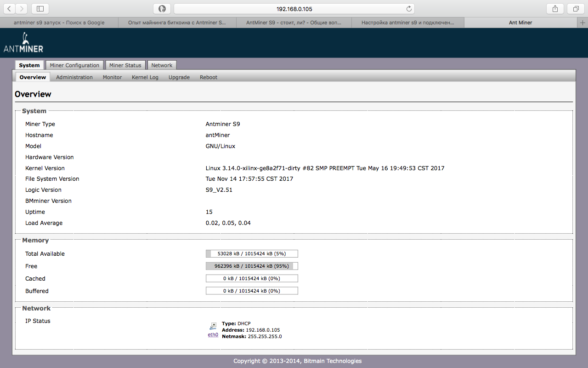Click the privacy report icon left of address bar
The height and width of the screenshot is (368, 588).
click(162, 9)
